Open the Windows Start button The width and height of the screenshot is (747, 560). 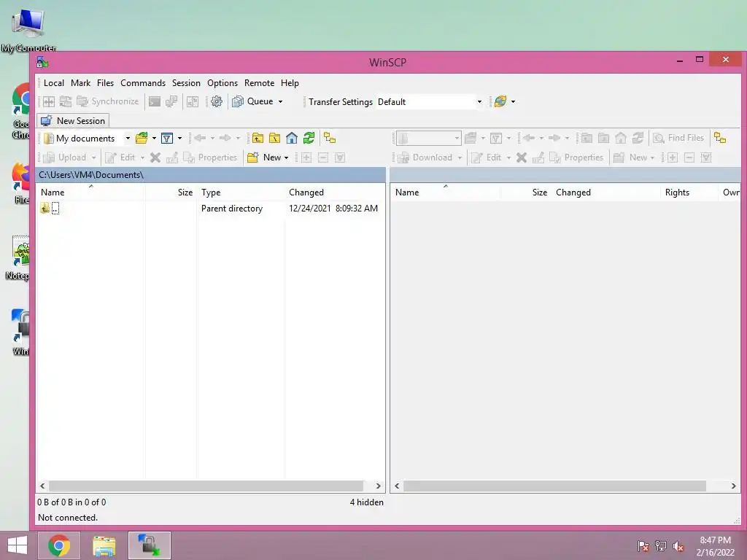click(18, 545)
